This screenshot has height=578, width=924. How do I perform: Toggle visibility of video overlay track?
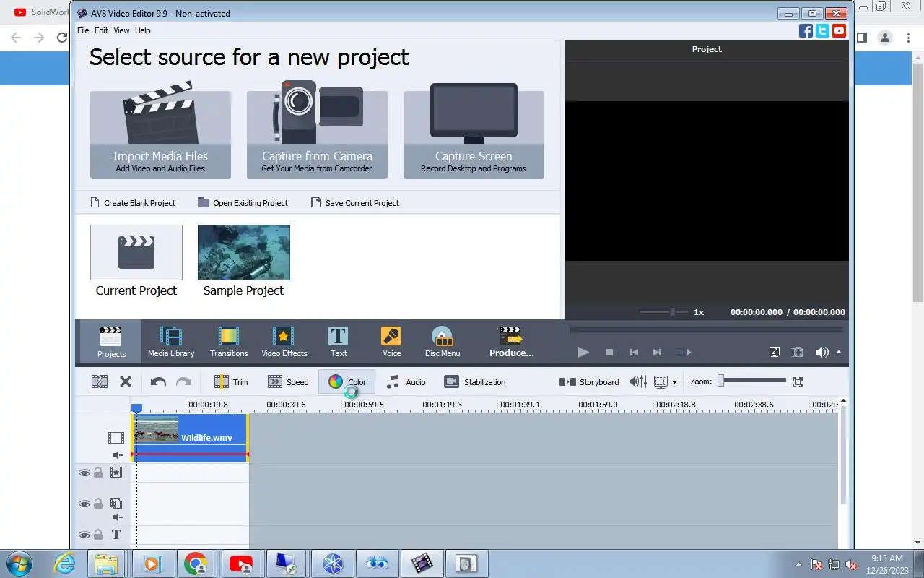(x=84, y=504)
